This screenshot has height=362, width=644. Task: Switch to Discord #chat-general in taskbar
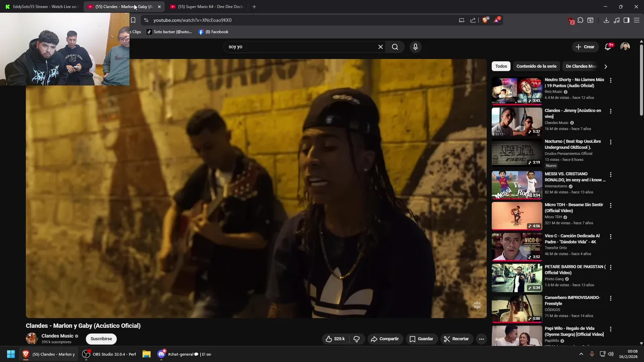click(185, 354)
